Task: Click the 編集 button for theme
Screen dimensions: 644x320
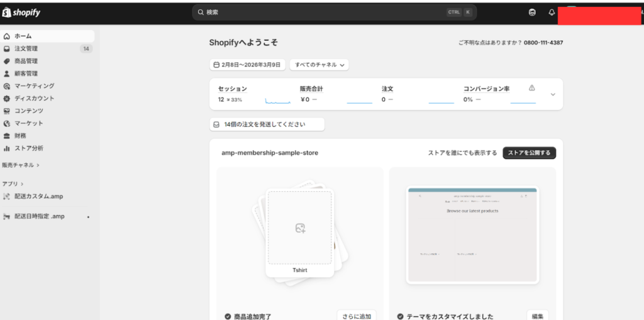Action: [538, 316]
